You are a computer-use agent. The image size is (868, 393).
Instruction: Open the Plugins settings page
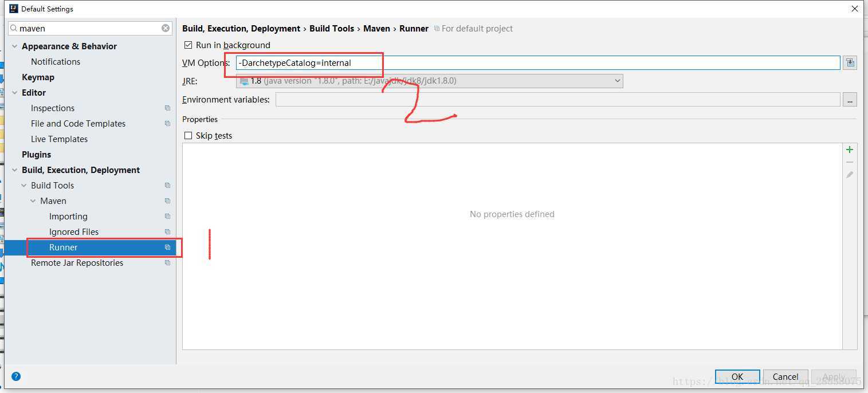tap(36, 155)
